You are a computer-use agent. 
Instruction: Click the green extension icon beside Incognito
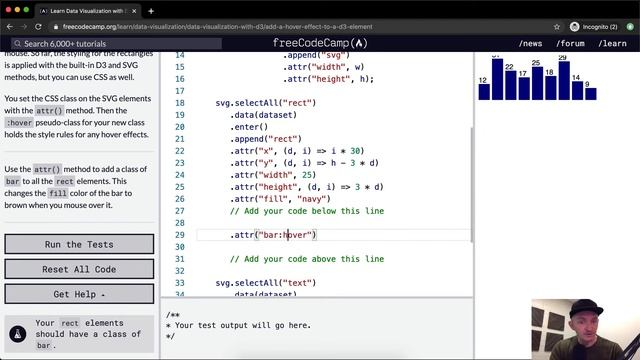coord(630,27)
